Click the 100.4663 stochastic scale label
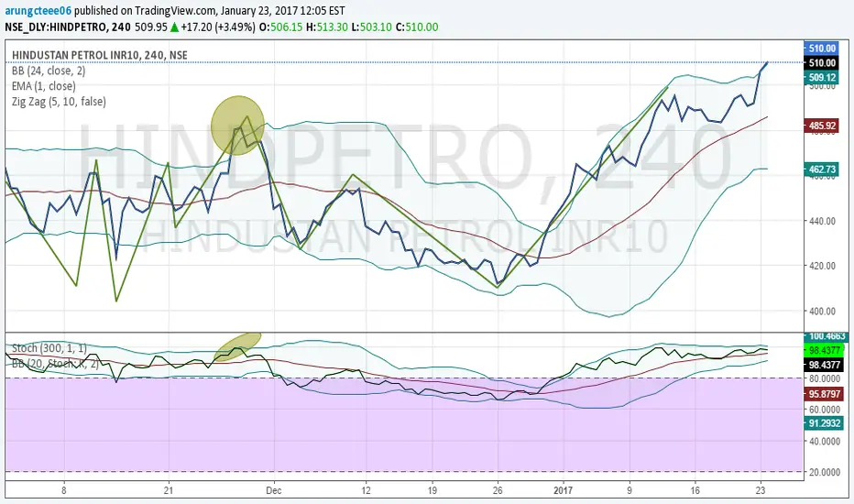Viewport: 854px width, 504px height. pyautogui.click(x=826, y=336)
